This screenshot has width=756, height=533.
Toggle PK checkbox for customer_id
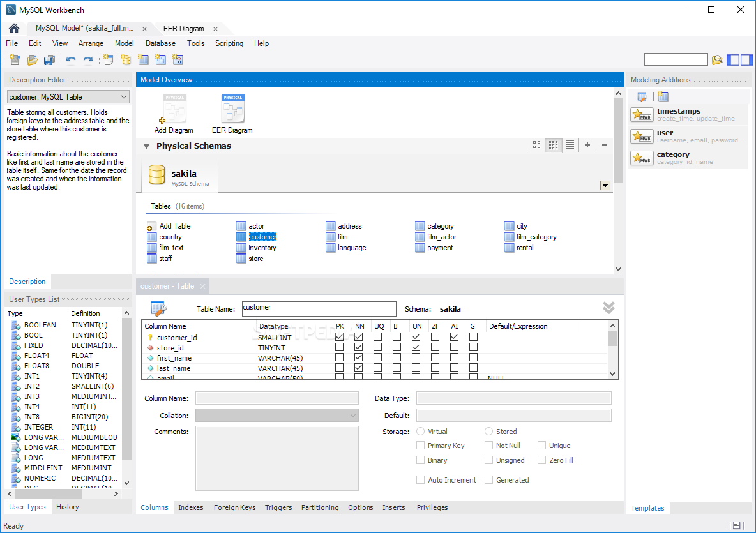point(340,337)
